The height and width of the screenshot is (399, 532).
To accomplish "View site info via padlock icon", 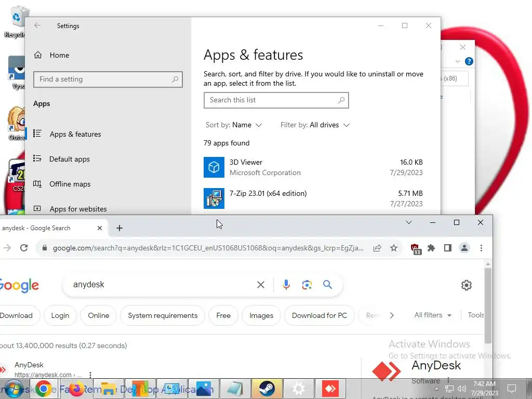I will point(45,248).
